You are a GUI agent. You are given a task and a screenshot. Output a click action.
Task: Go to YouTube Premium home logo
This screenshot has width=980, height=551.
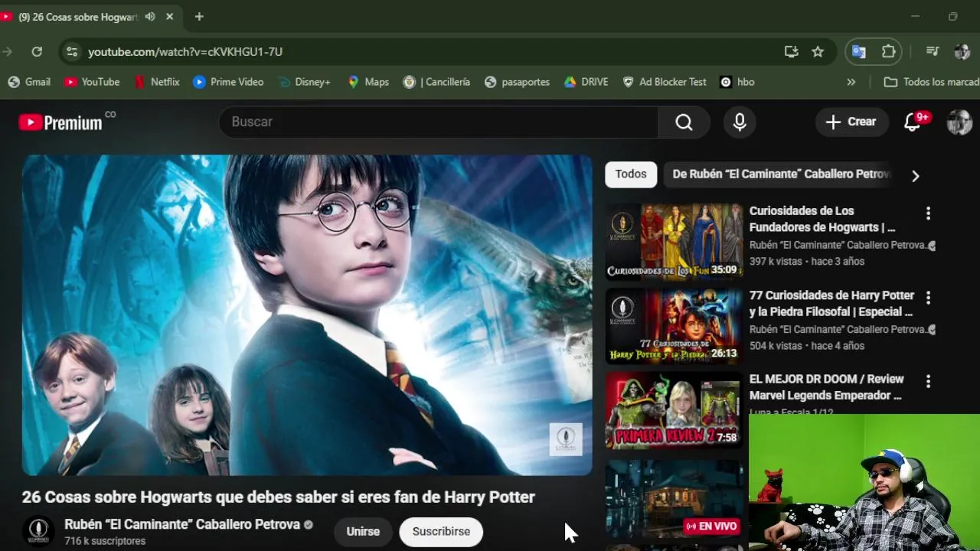click(x=60, y=122)
